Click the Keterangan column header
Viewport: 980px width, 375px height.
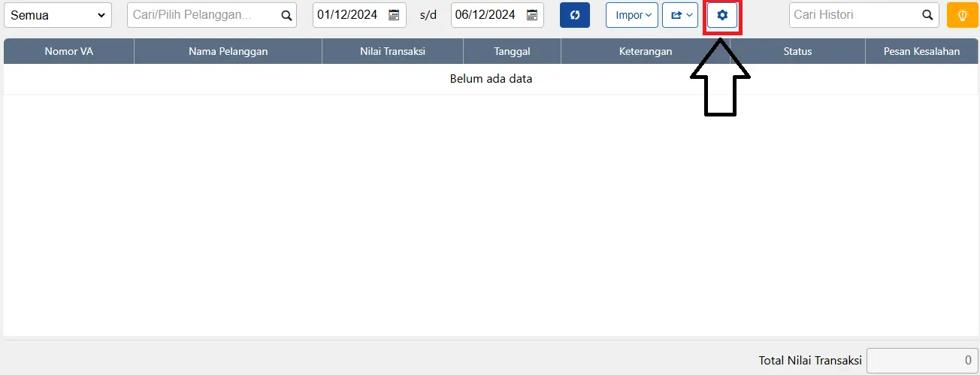pos(646,51)
